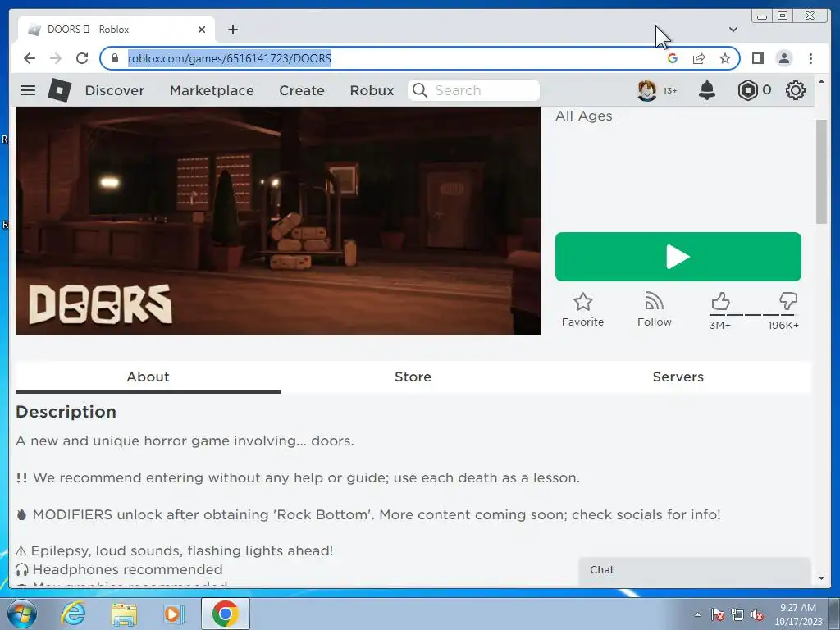Click 'Headphones recommended' text

coord(127,569)
